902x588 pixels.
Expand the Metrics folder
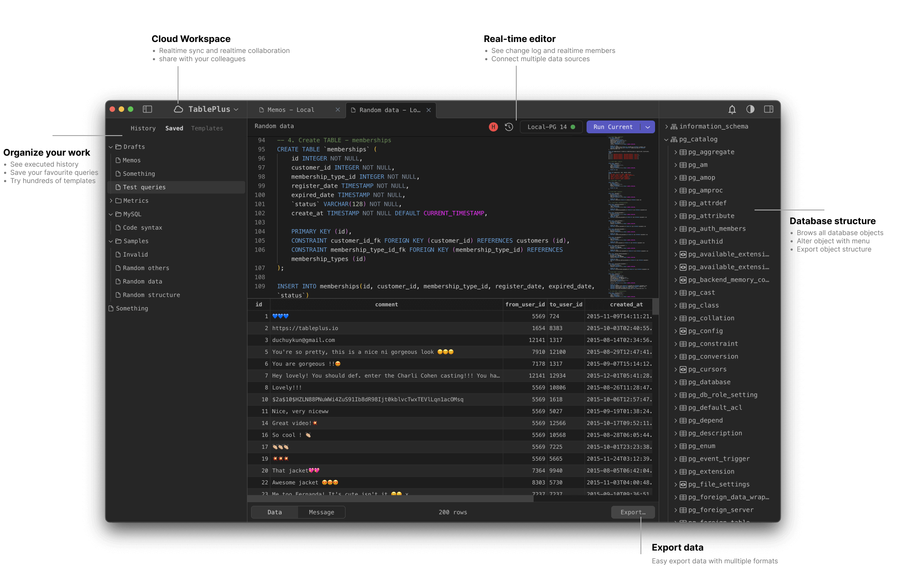point(111,201)
